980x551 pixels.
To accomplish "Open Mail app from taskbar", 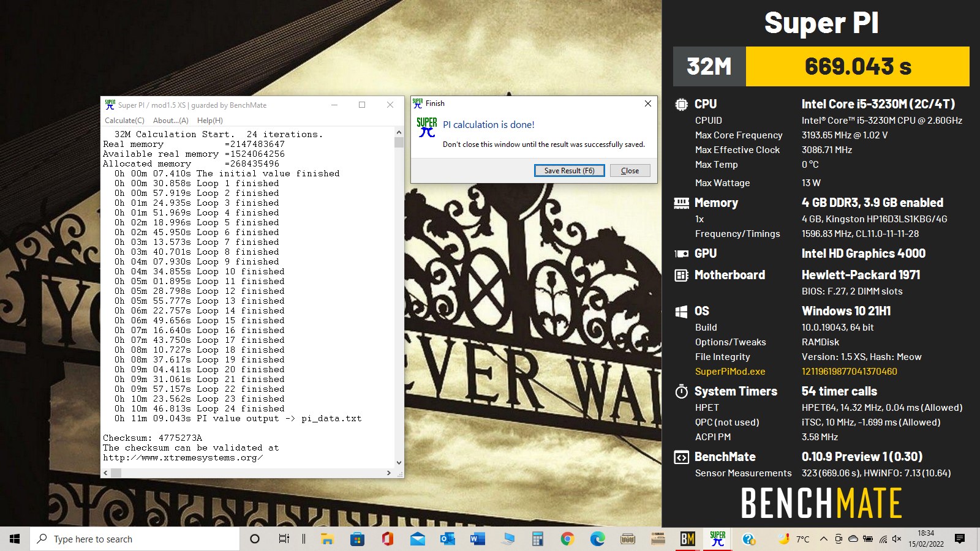I will point(418,539).
